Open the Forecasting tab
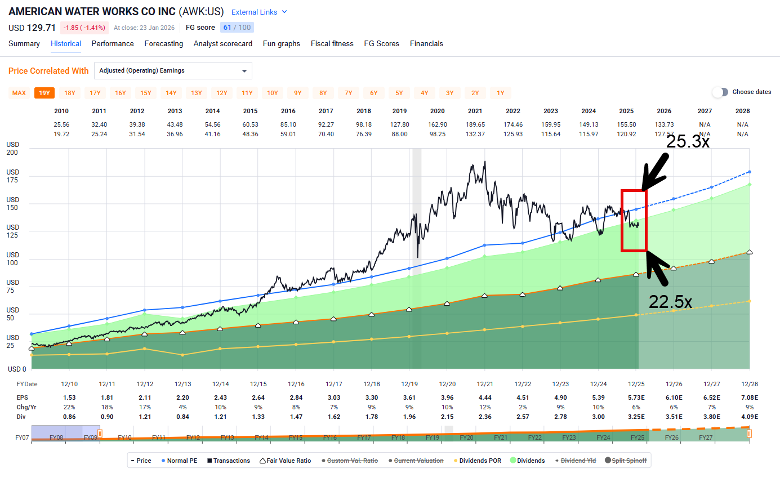780x480 pixels. [x=163, y=44]
